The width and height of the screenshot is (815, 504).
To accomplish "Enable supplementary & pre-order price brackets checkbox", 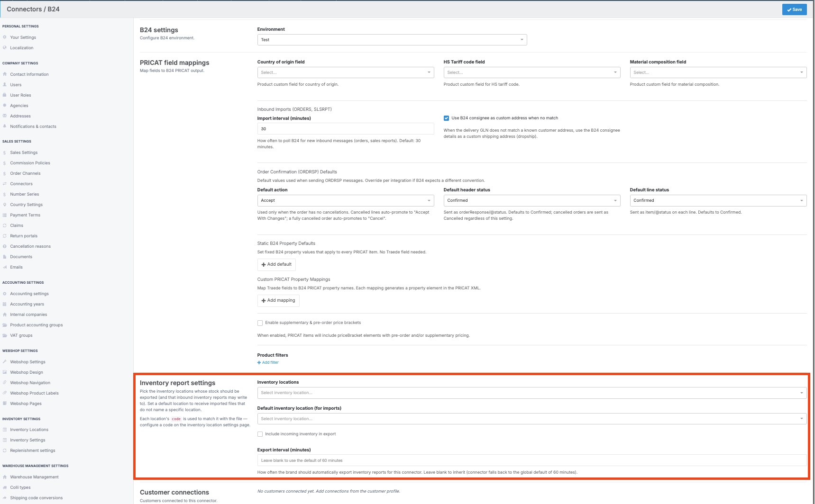I will pos(260,323).
